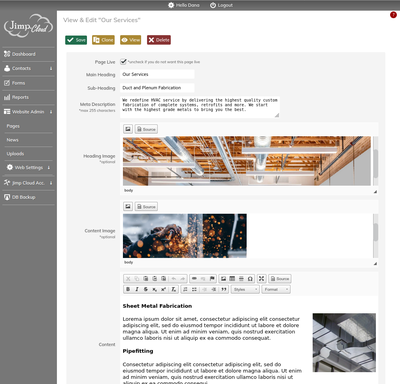Delete this page using Delete button
Image resolution: width=400 pixels, height=384 pixels.
click(x=159, y=40)
